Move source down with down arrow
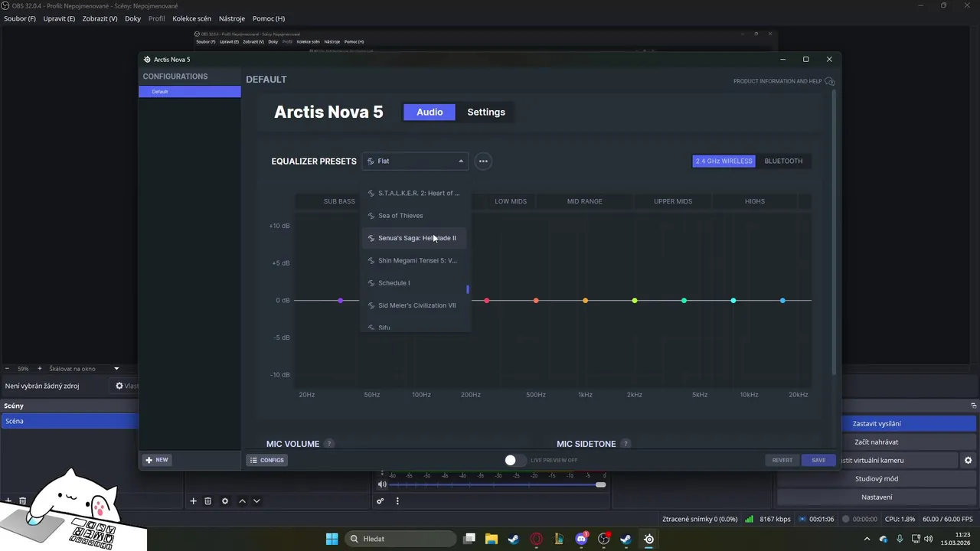Viewport: 980px width, 551px height. [x=256, y=501]
